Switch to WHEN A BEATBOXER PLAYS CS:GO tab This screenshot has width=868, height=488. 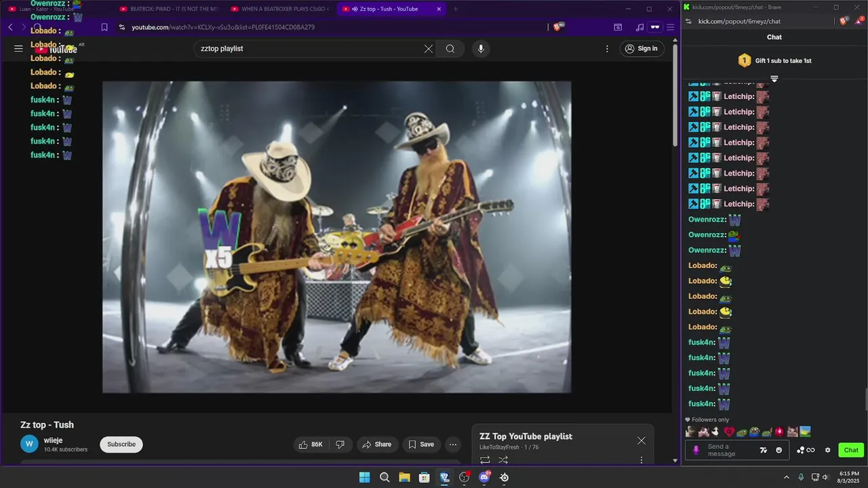[x=279, y=9]
